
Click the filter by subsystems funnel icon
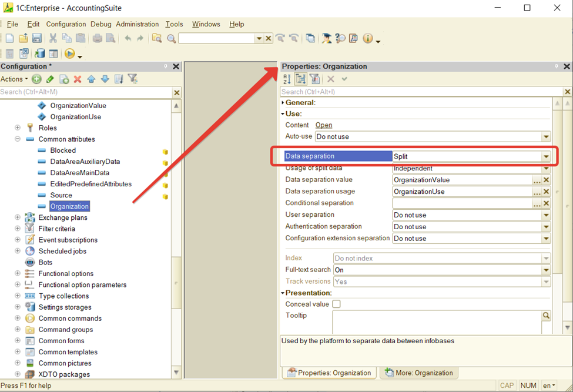pos(133,79)
